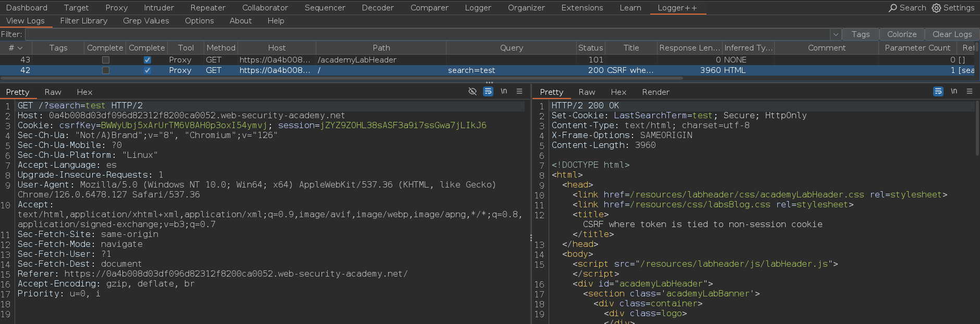
Task: Select the Learn tab
Action: (x=630, y=8)
